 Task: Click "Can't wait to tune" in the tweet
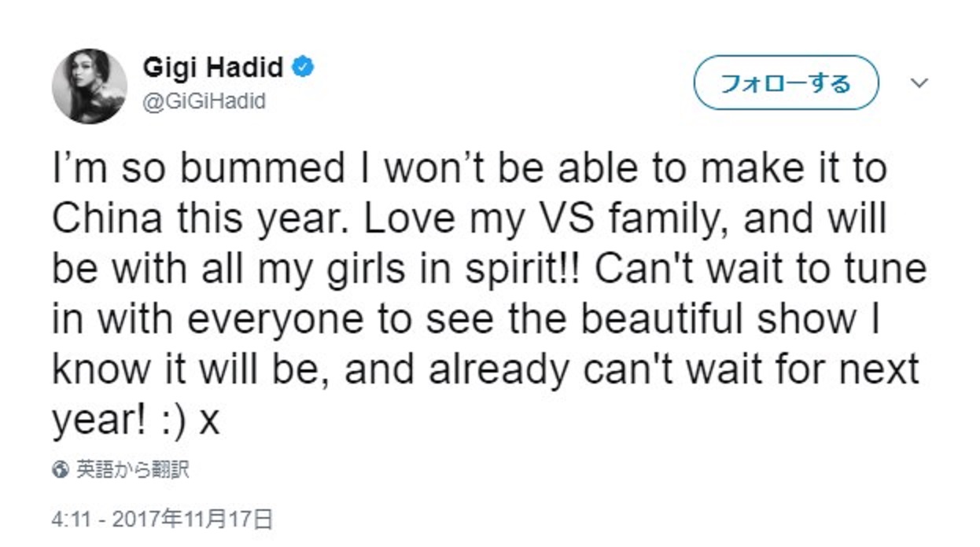coord(760,270)
